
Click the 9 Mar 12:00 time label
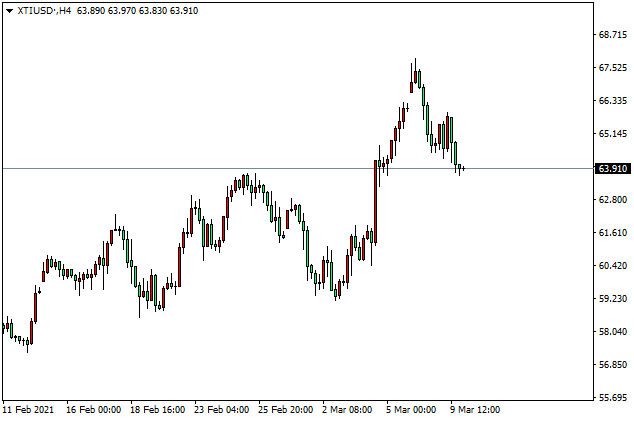[475, 410]
